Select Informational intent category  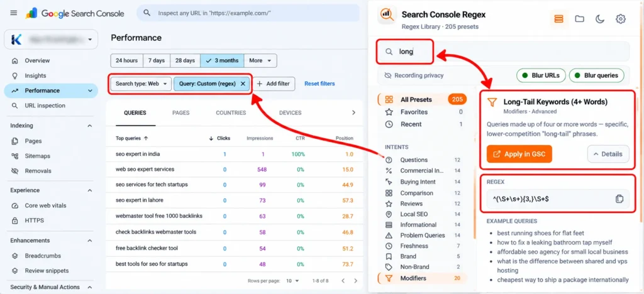tap(423, 225)
